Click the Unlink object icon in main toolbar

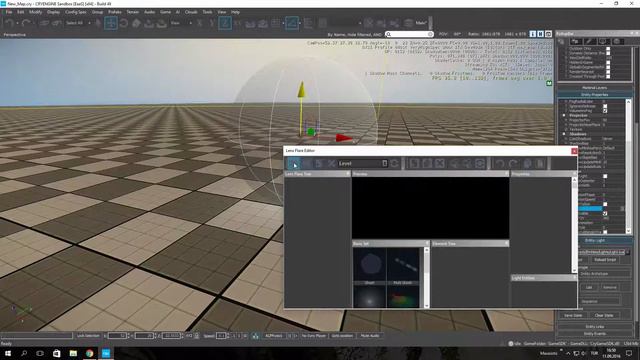coord(56,23)
